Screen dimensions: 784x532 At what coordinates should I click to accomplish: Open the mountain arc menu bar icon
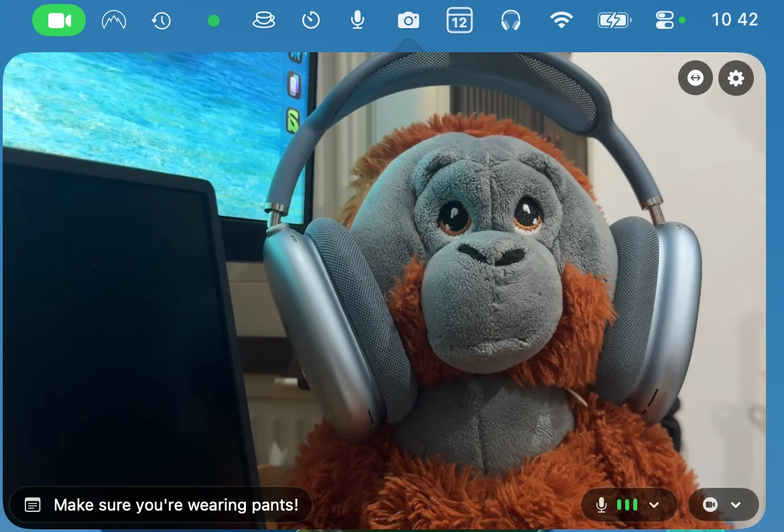[x=113, y=21]
